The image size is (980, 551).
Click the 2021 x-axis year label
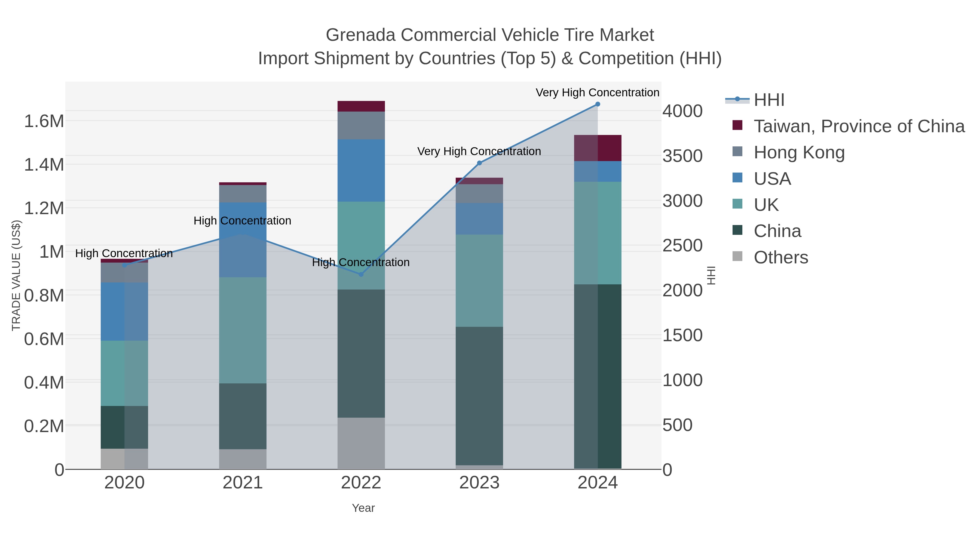click(x=243, y=483)
